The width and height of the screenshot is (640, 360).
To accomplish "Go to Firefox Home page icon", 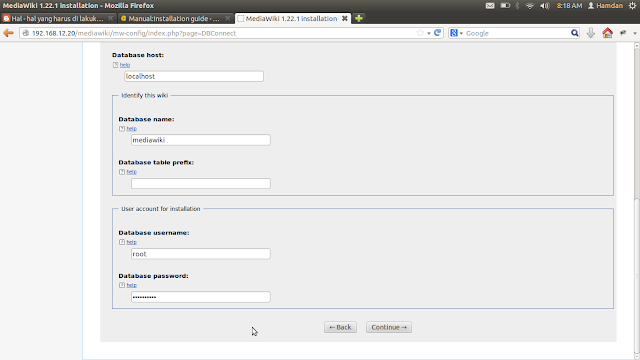I will click(607, 33).
